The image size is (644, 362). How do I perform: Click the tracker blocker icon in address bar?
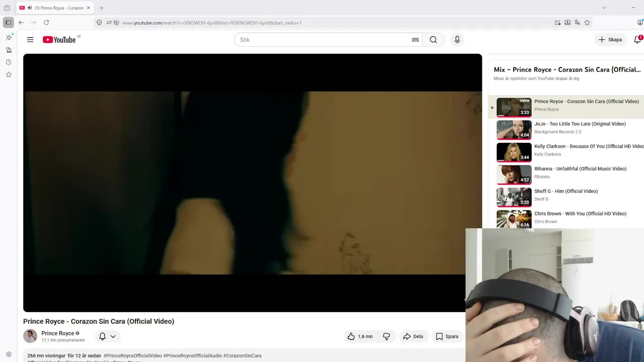(116, 23)
